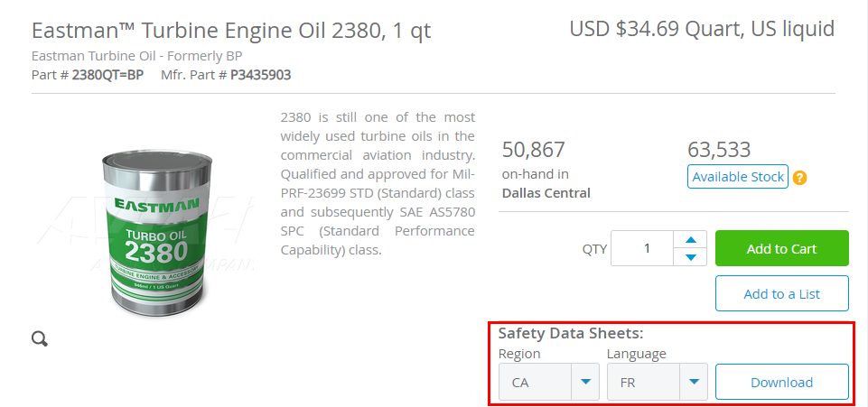Click manufacturer part number P3435903
868x407 pixels.
(260, 75)
